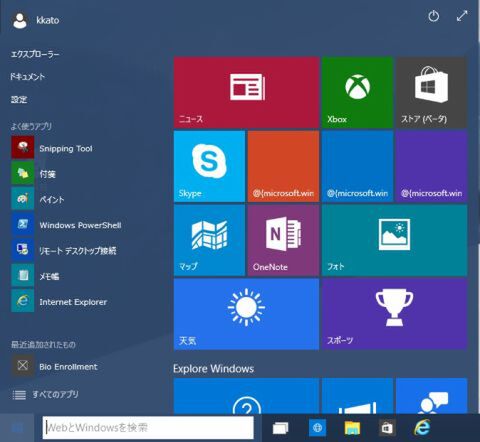The width and height of the screenshot is (480, 442).
Task: Launch Internet Explorer from app list
Action: pos(59,301)
